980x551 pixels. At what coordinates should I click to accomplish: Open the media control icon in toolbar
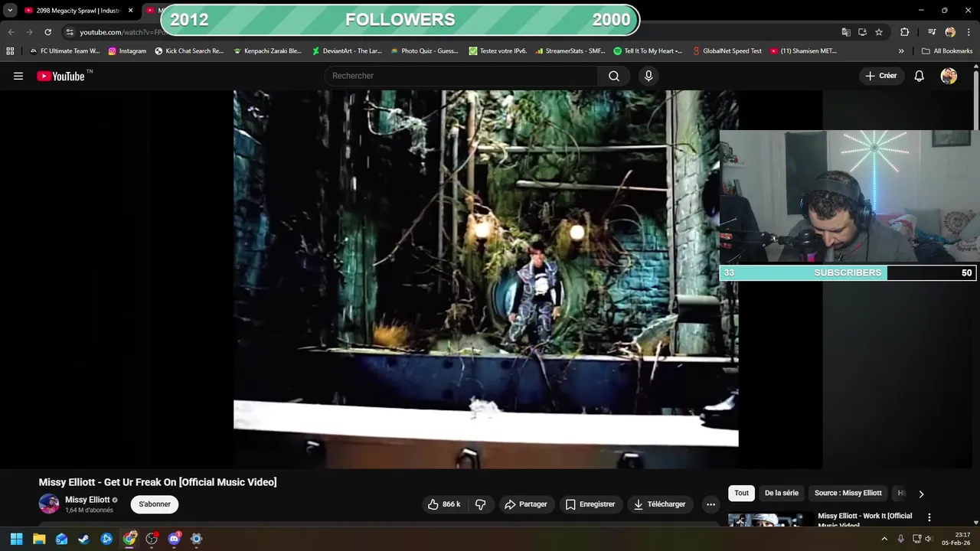(x=932, y=32)
